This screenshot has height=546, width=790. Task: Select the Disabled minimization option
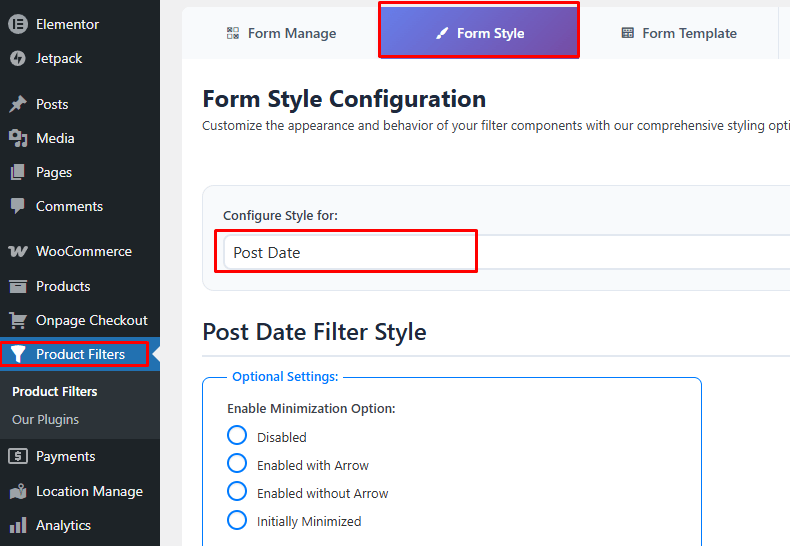[x=237, y=435]
